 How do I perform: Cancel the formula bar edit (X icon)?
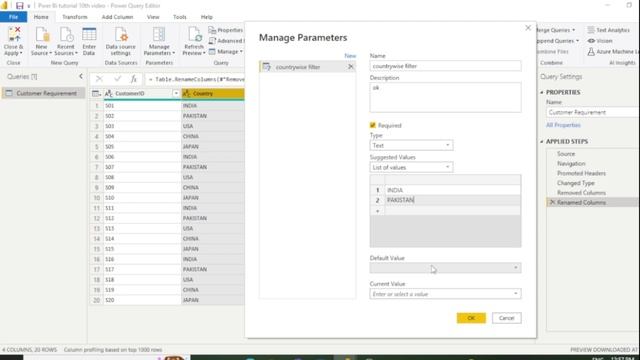tap(99, 79)
